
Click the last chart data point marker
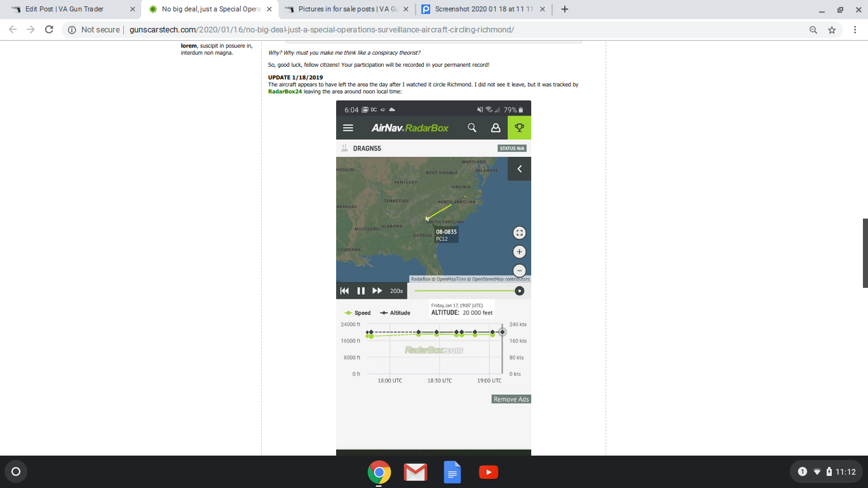pyautogui.click(x=503, y=332)
